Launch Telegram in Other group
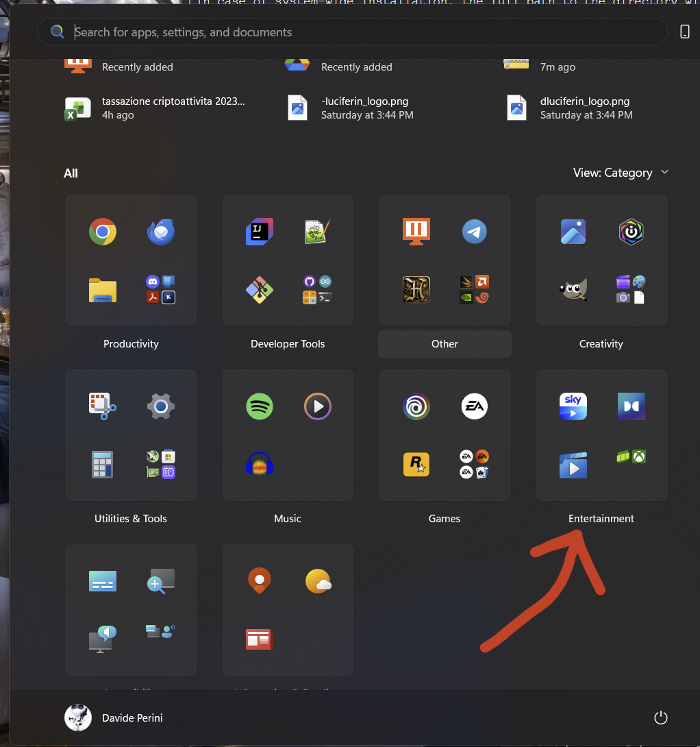This screenshot has width=700, height=747. pyautogui.click(x=474, y=232)
